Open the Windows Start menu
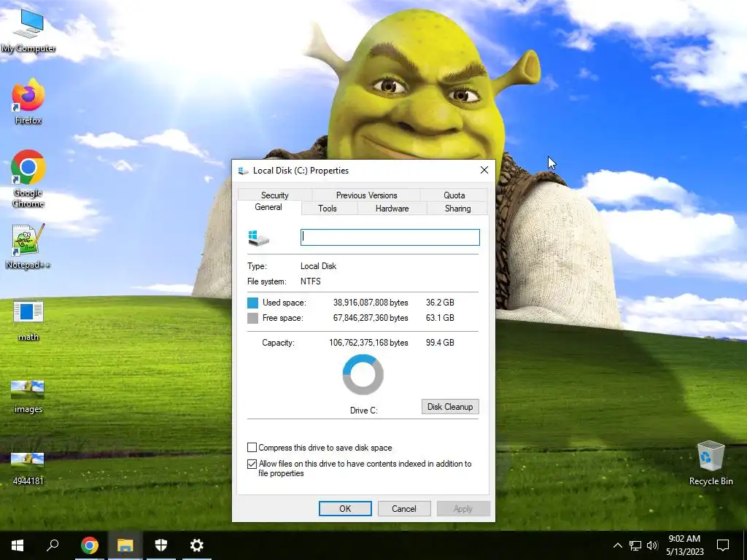Image resolution: width=747 pixels, height=560 pixels. point(18,545)
